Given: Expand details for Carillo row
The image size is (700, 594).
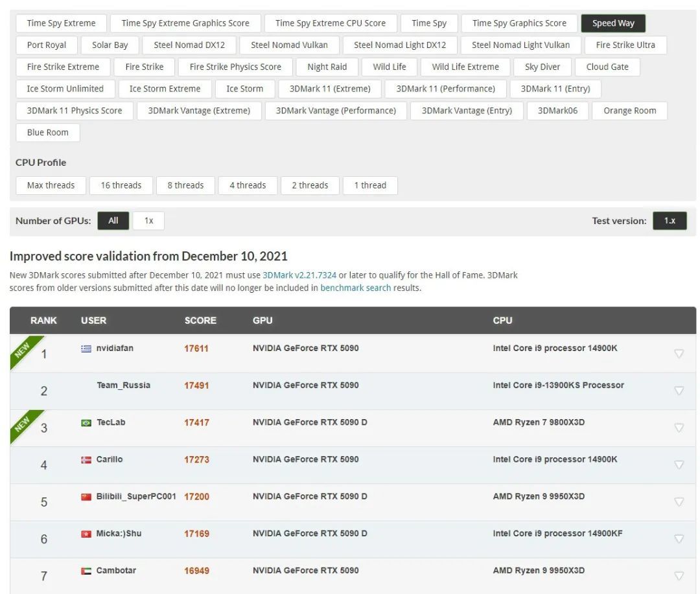Looking at the screenshot, I should point(679,465).
